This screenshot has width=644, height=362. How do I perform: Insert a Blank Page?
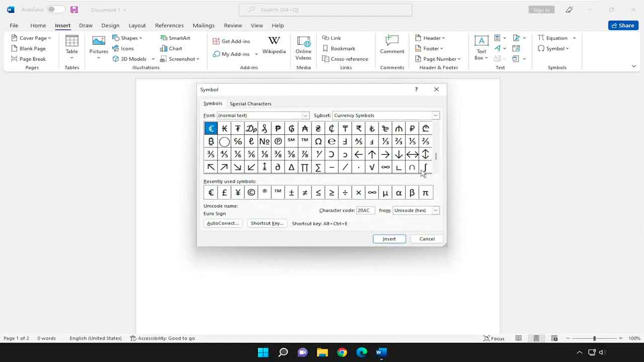(x=28, y=48)
